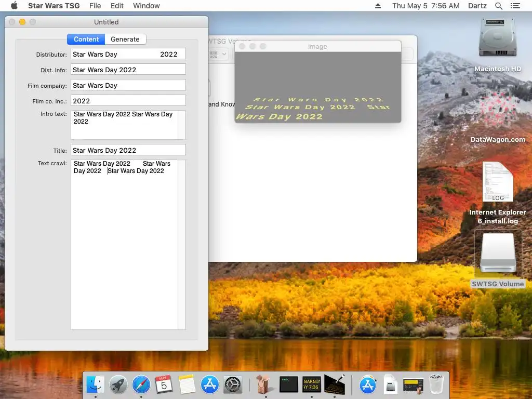Click the Untitled window title

pyautogui.click(x=106, y=22)
